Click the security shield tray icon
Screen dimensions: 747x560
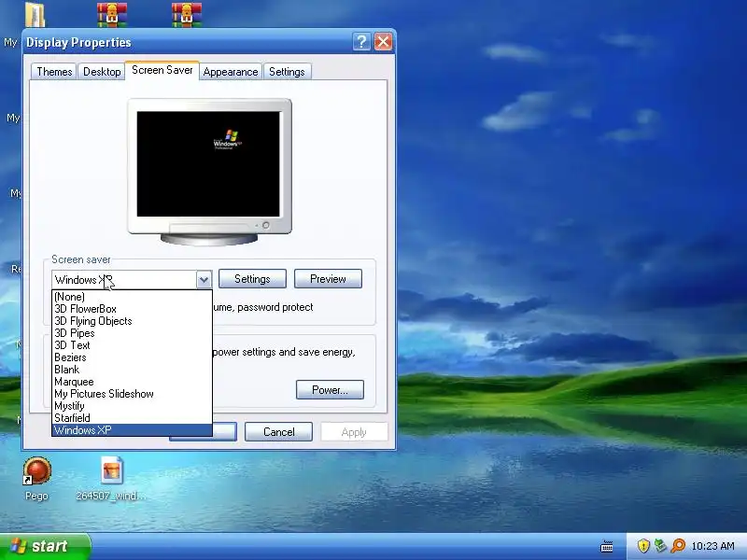pyautogui.click(x=643, y=546)
